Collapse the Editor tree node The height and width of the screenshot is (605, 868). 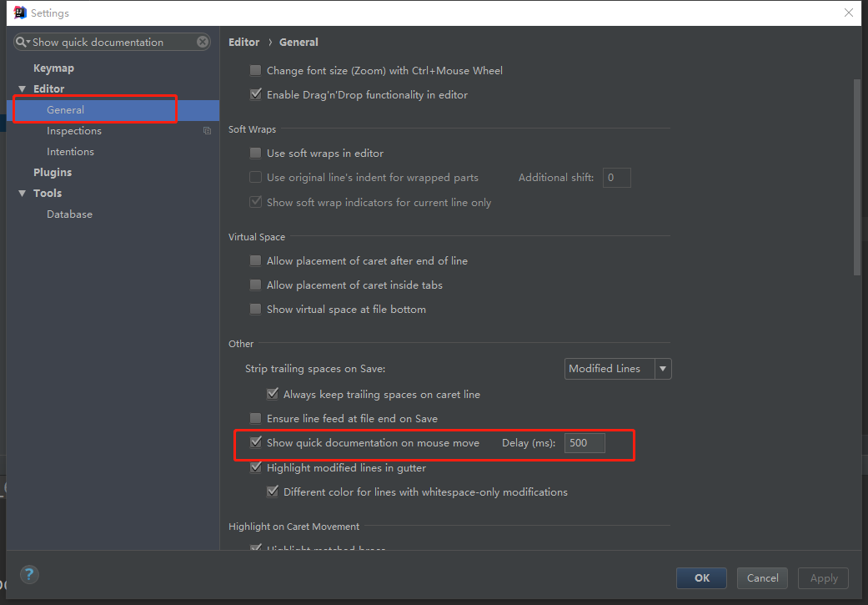tap(23, 89)
